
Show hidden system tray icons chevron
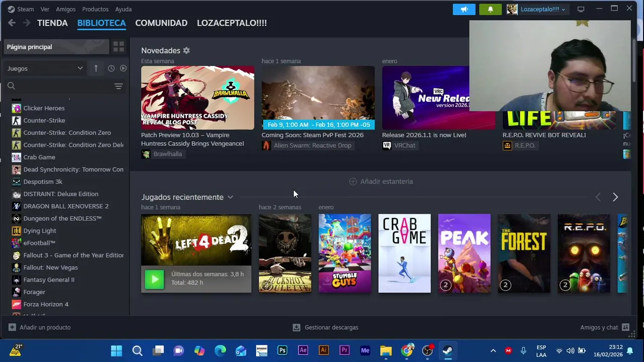(x=493, y=350)
